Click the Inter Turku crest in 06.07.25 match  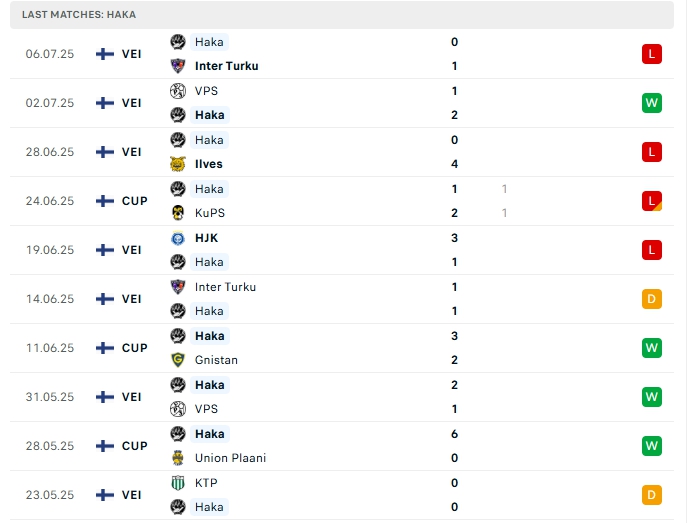(178, 66)
